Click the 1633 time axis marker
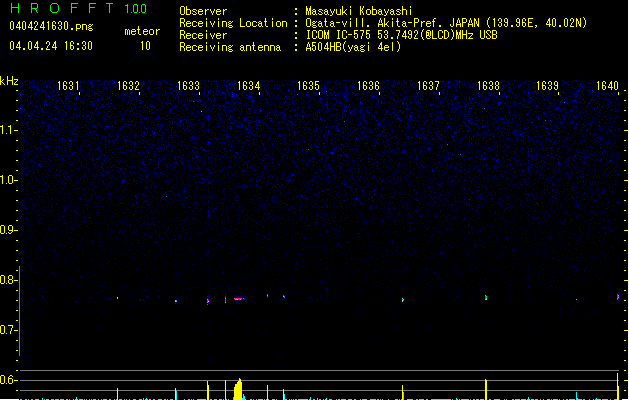This screenshot has height=400, width=629. pyautogui.click(x=189, y=86)
